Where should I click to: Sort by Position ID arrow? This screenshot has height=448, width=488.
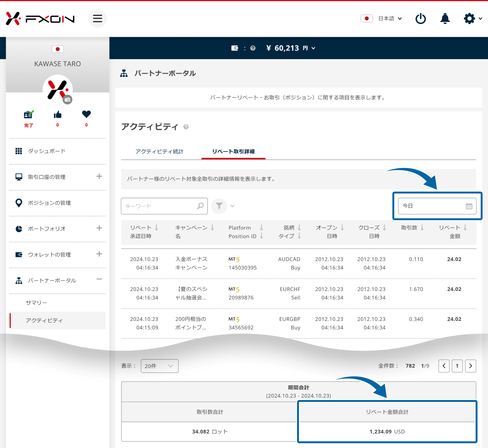click(x=261, y=236)
